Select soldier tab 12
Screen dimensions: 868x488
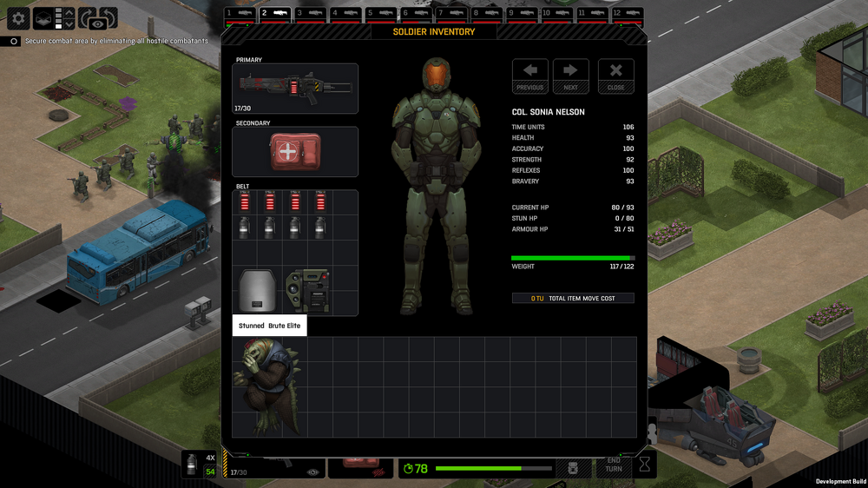pyautogui.click(x=628, y=14)
